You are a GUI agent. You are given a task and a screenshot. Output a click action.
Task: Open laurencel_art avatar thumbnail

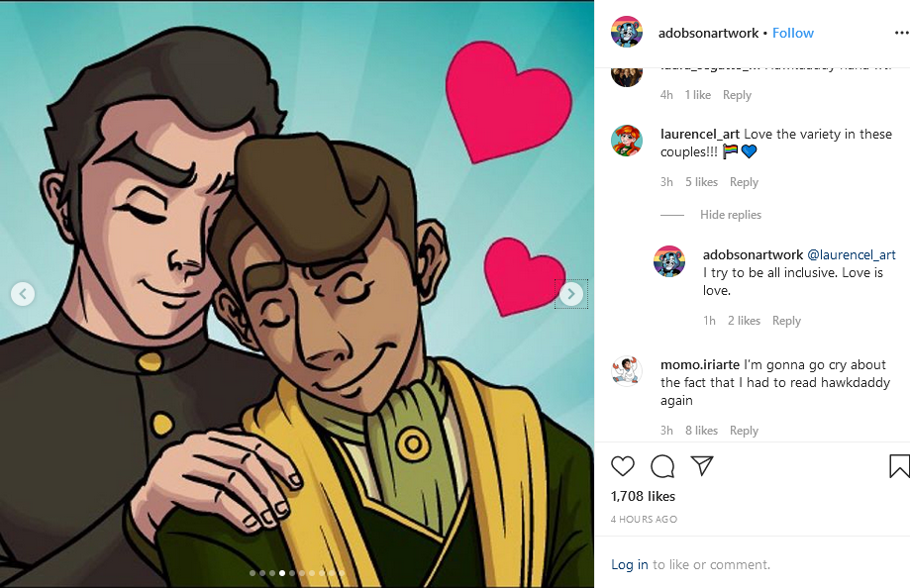point(627,141)
